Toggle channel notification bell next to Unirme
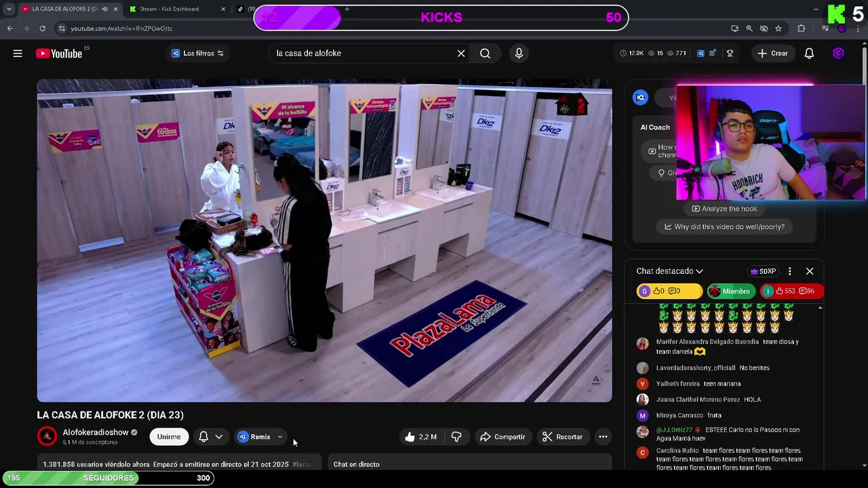This screenshot has width=868, height=488. click(203, 437)
